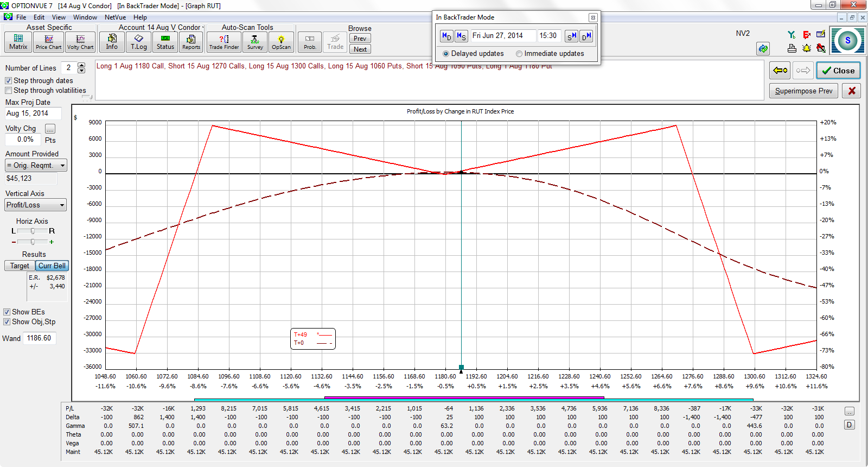Click the BackTrader date field
Image resolution: width=868 pixels, height=467 pixels.
click(503, 36)
